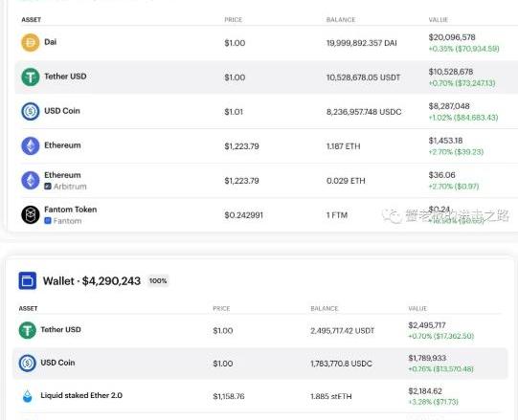Click balance 1,783,770.8 USDC
This screenshot has width=518, height=420.
coord(341,364)
